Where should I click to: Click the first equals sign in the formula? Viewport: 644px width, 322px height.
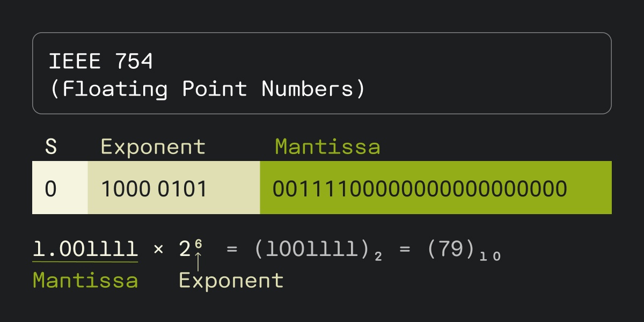coord(232,250)
